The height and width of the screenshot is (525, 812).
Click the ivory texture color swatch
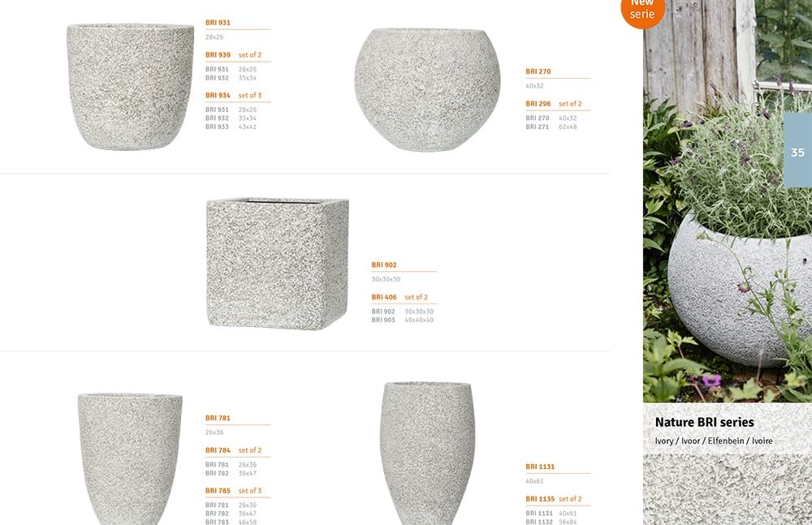[x=728, y=489]
